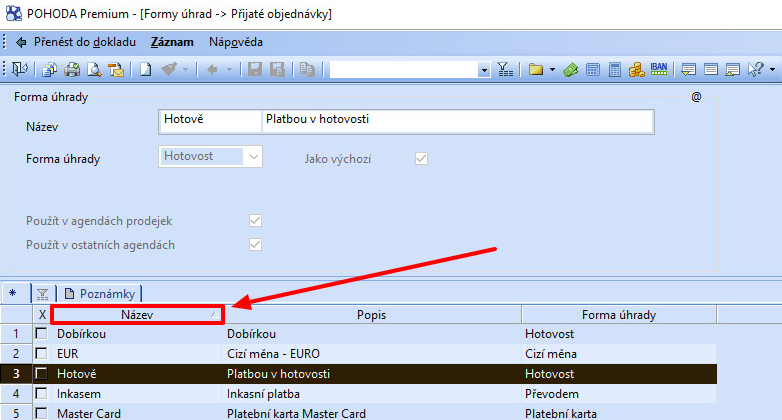782x420 pixels.
Task: Click the green banknote icon
Action: click(570, 70)
